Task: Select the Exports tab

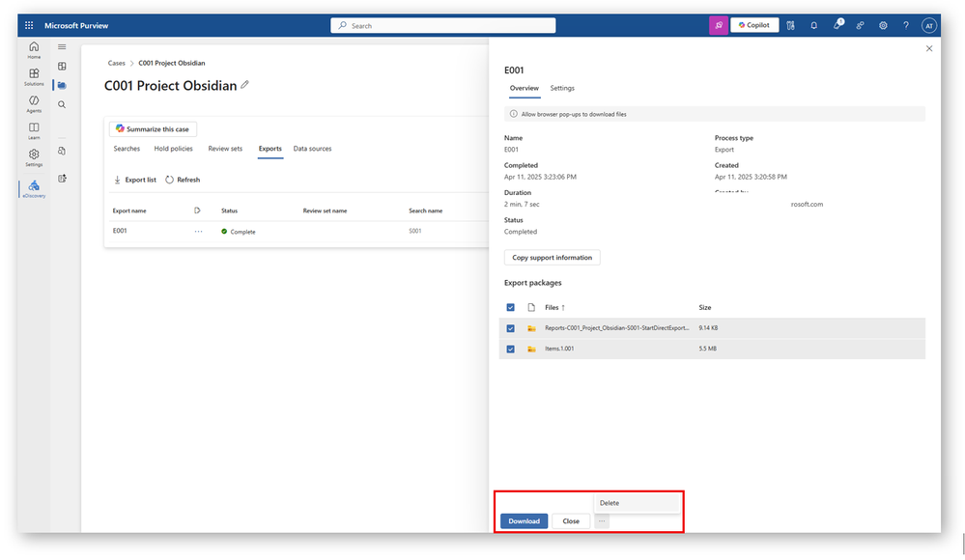Action: (270, 149)
